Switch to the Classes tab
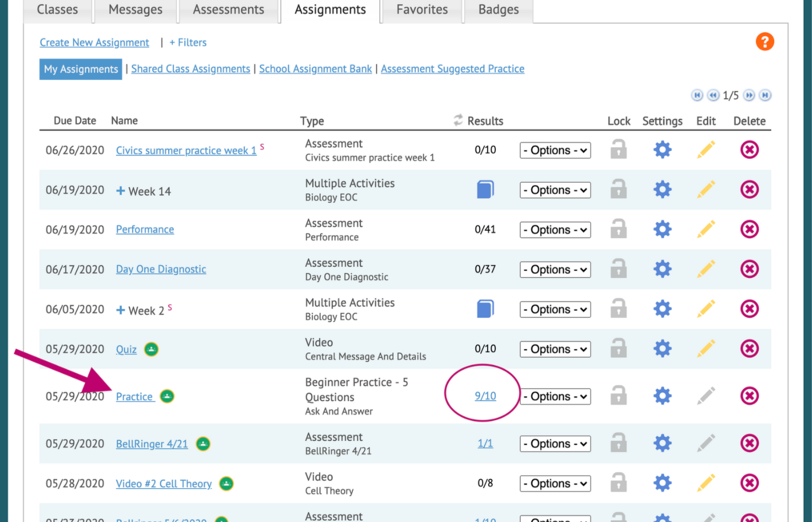812x522 pixels. pos(57,10)
